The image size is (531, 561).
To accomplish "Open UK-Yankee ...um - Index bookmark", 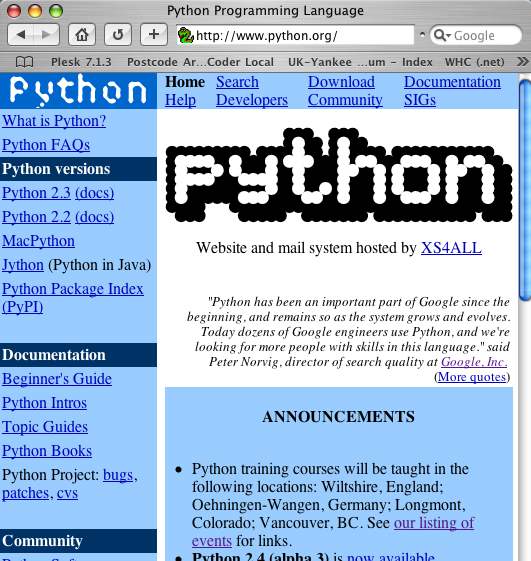I will click(360, 62).
